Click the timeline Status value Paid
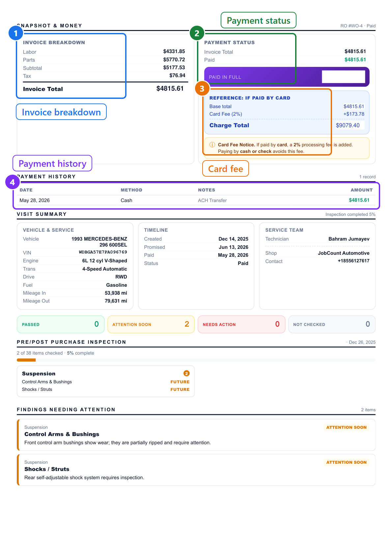The height and width of the screenshot is (555, 392). [x=243, y=263]
